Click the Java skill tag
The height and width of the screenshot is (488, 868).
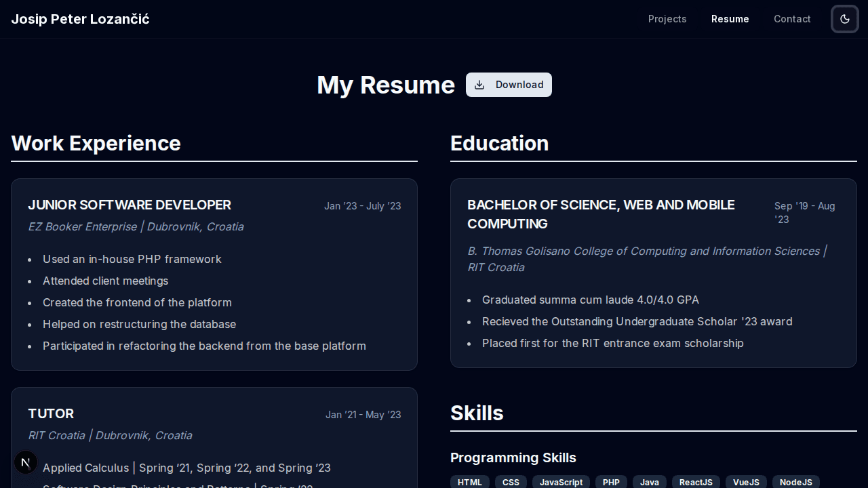coord(650,482)
